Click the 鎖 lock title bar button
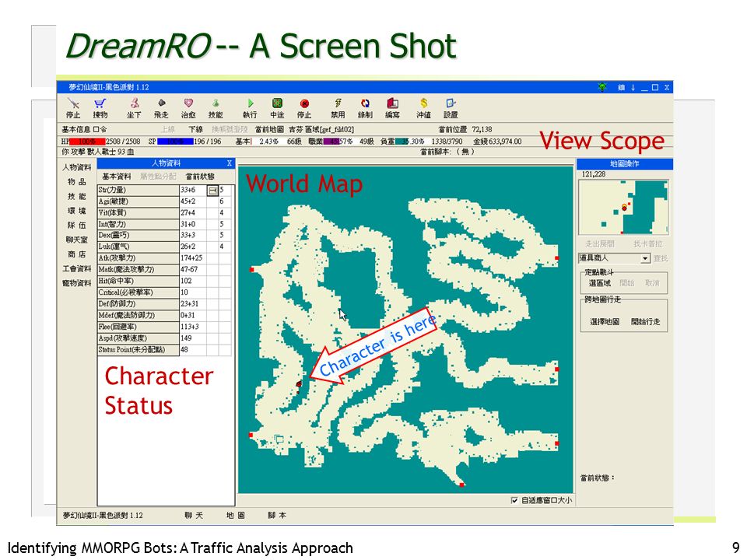This screenshot has height=560, width=747. [x=621, y=88]
